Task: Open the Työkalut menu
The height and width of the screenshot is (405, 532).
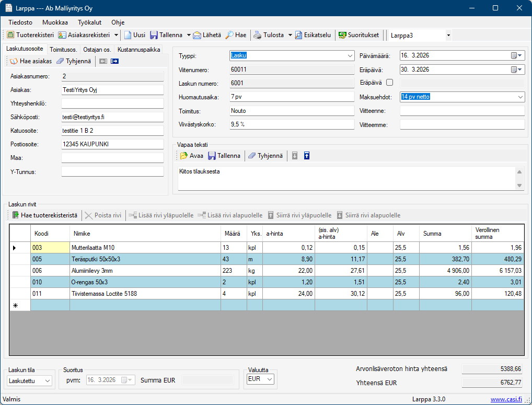Action: pos(89,22)
